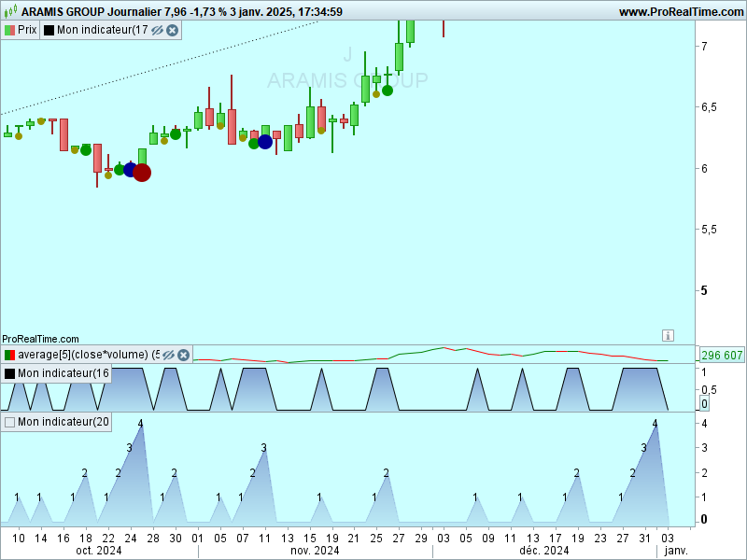Click the price axis label 7
The height and width of the screenshot is (560, 747).
[704, 46]
